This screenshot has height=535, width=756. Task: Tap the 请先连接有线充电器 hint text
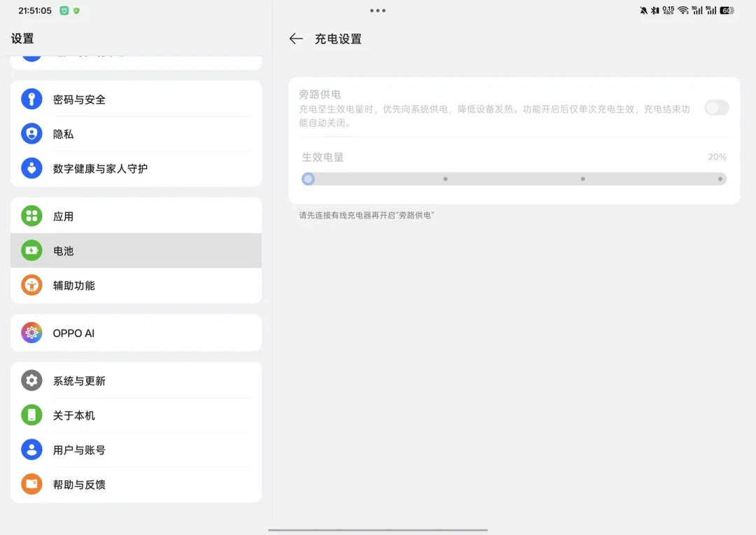366,215
